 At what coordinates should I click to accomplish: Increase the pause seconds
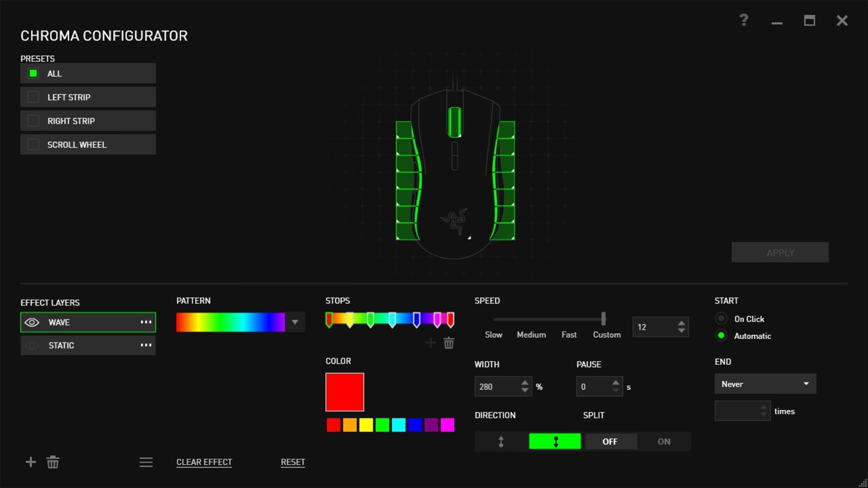pos(615,383)
